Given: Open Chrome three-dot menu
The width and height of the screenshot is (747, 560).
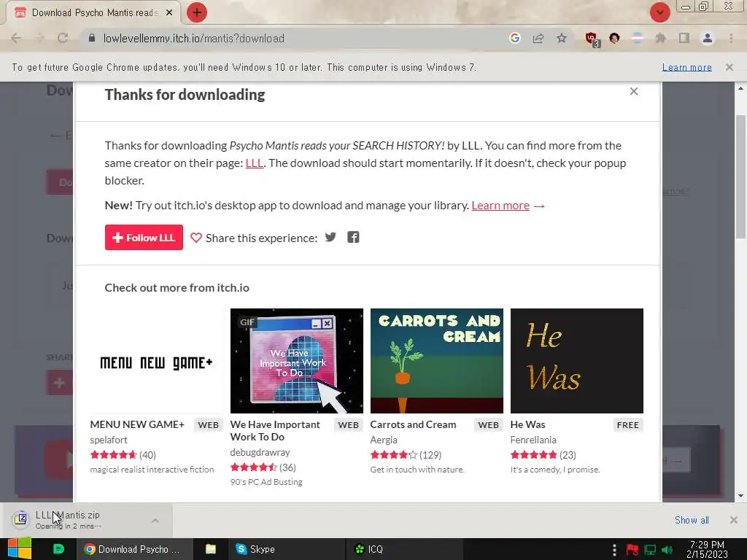Looking at the screenshot, I should coord(731,38).
